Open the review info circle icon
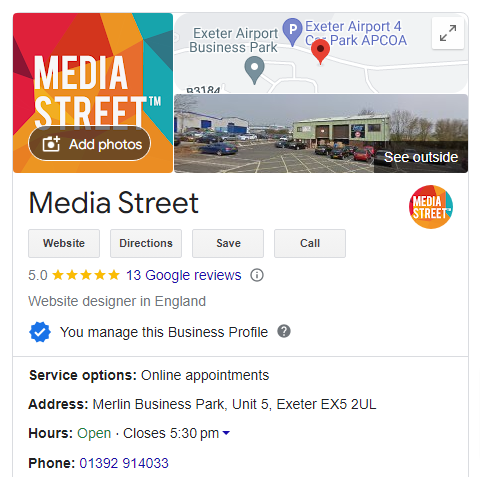480x477 pixels. 257,275
